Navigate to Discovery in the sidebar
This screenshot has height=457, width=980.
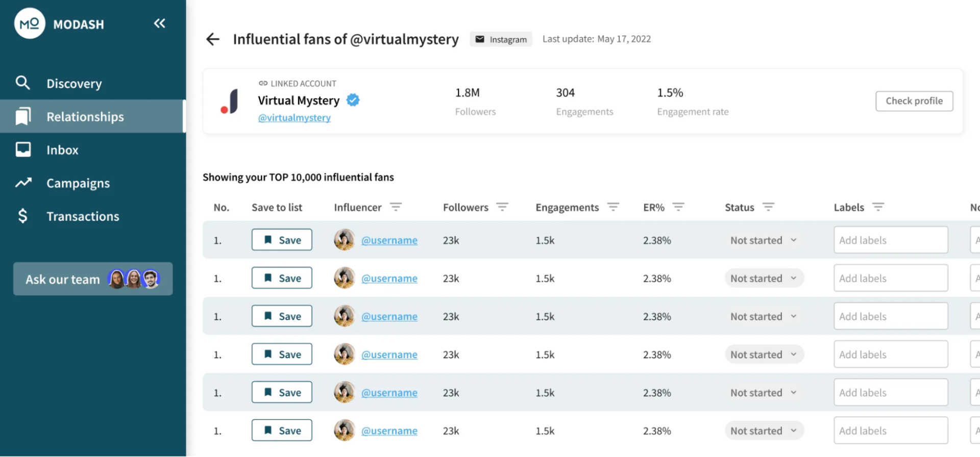click(74, 83)
